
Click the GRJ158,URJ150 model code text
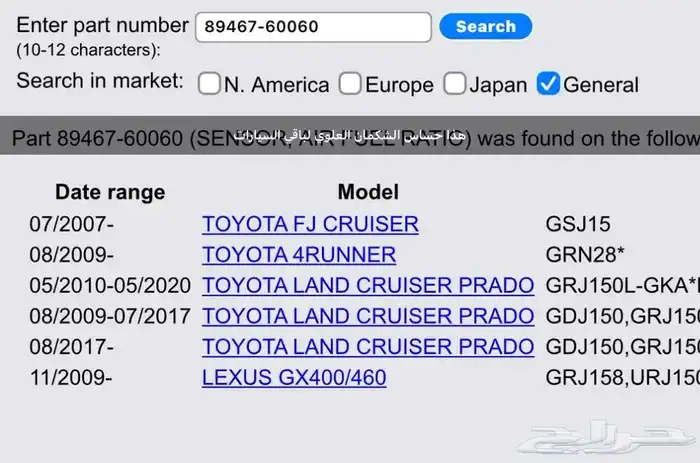click(x=620, y=378)
